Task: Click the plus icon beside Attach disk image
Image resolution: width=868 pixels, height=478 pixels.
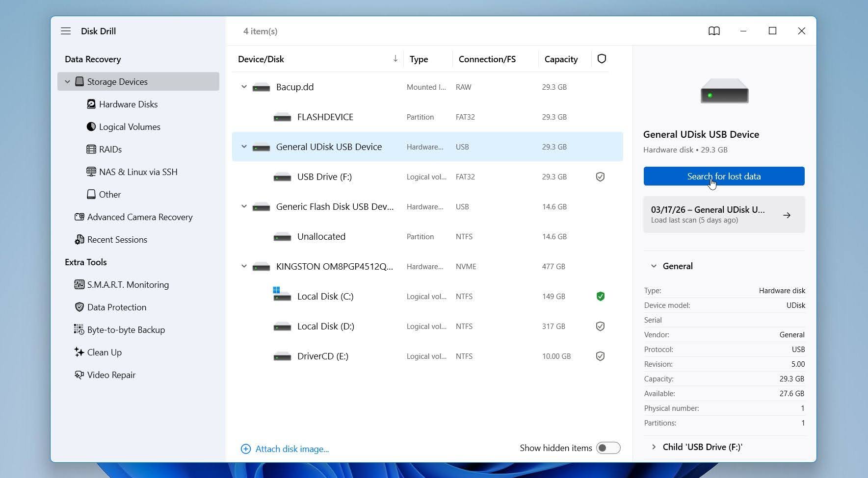Action: [246, 449]
